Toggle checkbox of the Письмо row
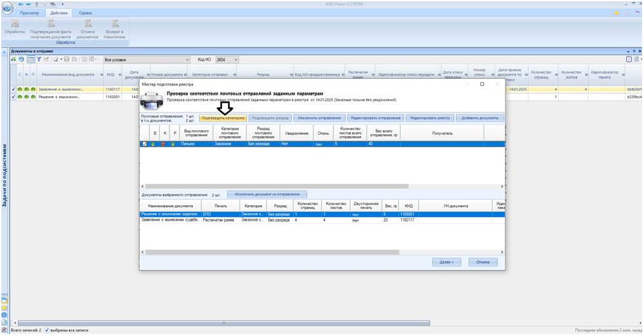 [145, 143]
